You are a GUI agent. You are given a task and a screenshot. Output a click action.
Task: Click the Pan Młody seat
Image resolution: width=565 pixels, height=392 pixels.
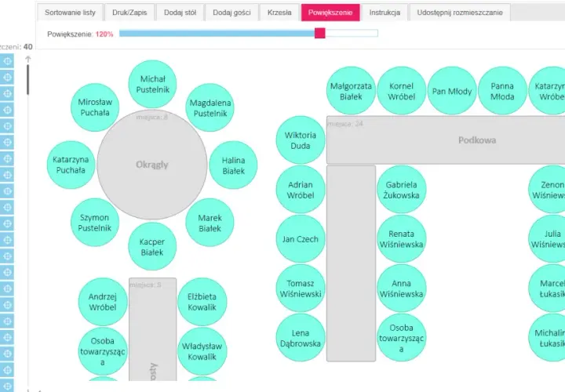click(x=452, y=91)
